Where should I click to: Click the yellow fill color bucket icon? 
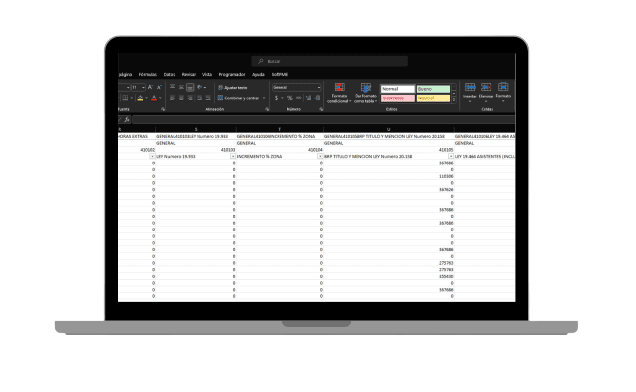(x=140, y=98)
